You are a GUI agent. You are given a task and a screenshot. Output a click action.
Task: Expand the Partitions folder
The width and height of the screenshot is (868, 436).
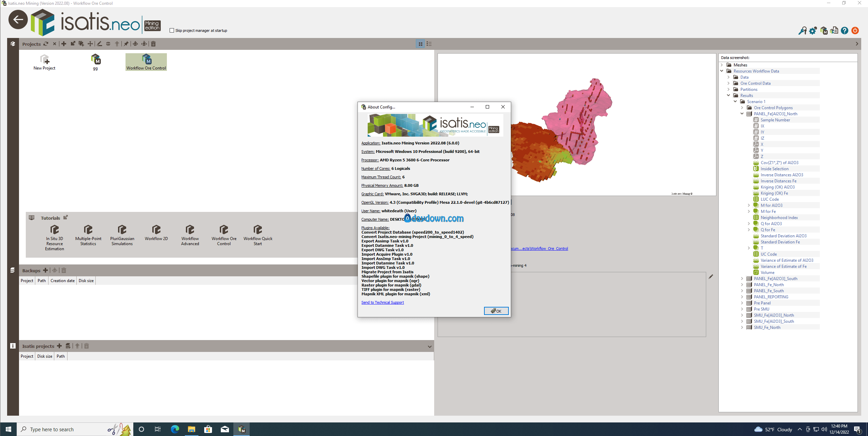pyautogui.click(x=729, y=90)
